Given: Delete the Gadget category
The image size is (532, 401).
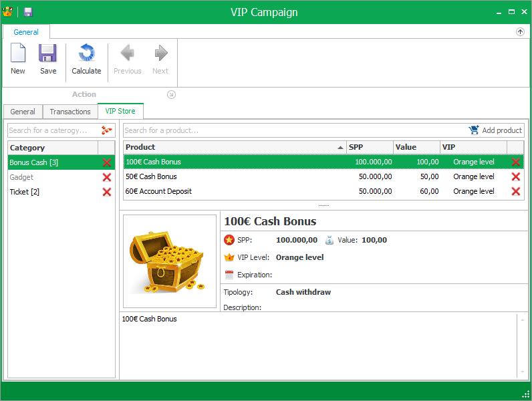Looking at the screenshot, I should click(x=107, y=177).
